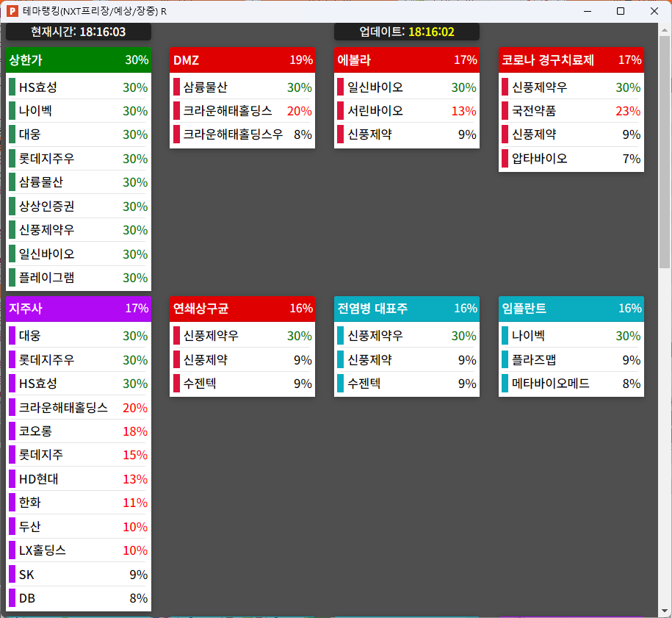The height and width of the screenshot is (618, 672).
Task: Open the DMZ theme header
Action: 242,60
